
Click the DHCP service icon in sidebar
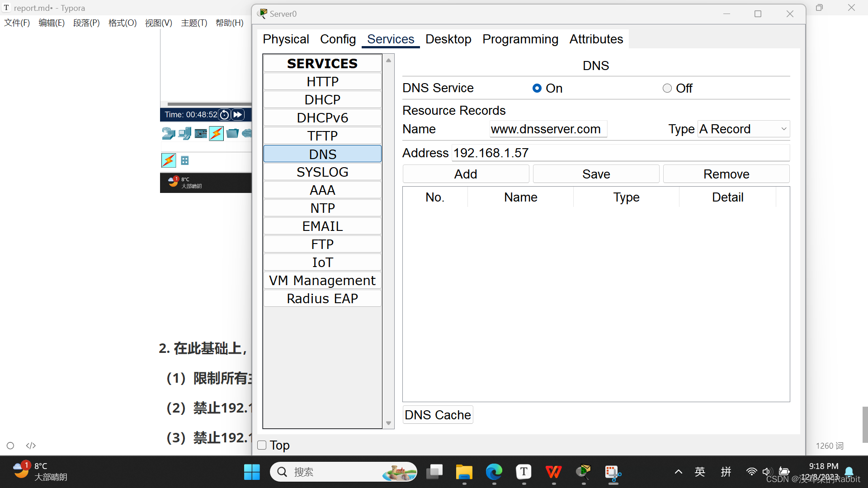(322, 99)
